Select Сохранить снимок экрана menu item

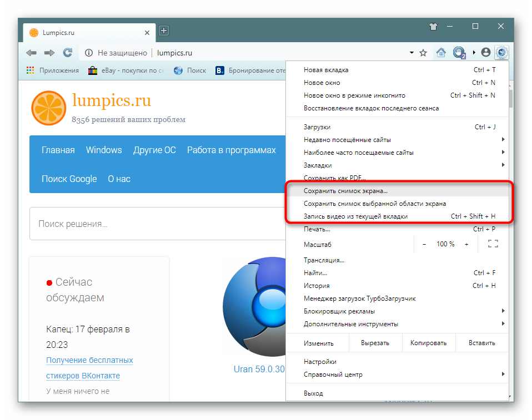pyautogui.click(x=345, y=191)
